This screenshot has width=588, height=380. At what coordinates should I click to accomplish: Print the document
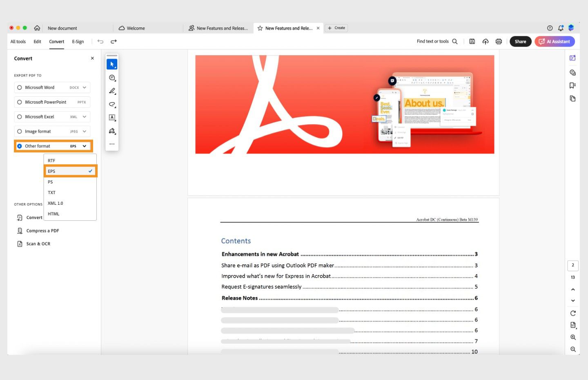coord(499,41)
